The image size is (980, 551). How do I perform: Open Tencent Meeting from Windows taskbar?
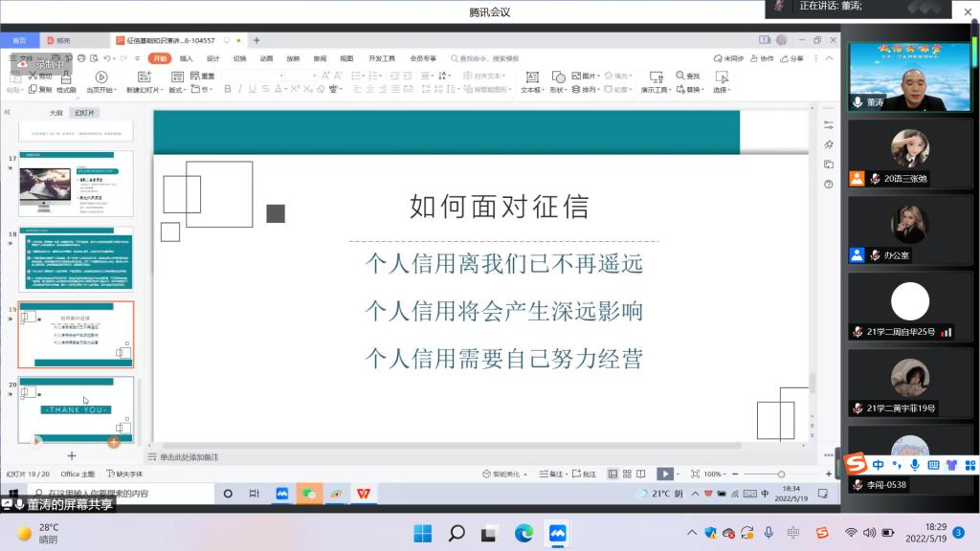click(558, 534)
